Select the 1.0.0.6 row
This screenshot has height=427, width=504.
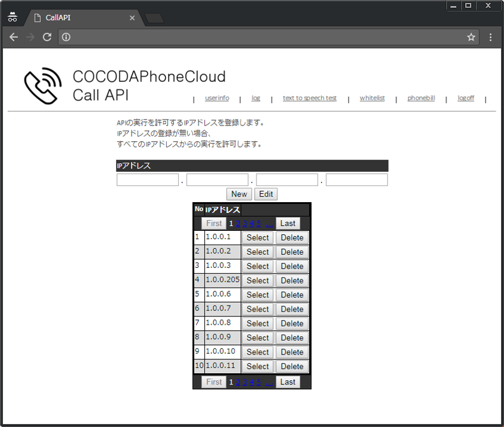[x=258, y=295]
